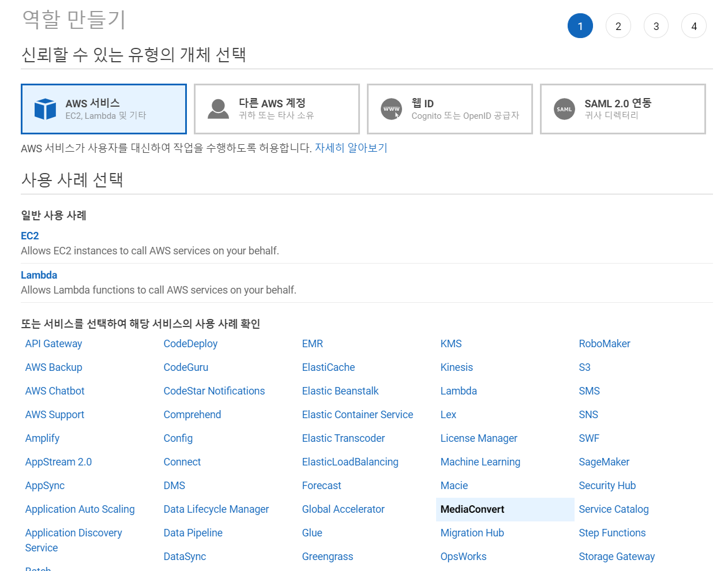
Task: Select Connect service
Action: tap(182, 462)
